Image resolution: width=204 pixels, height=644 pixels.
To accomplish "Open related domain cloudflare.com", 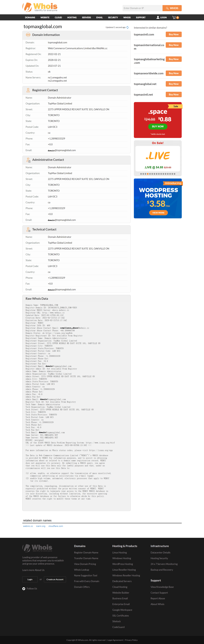I will pyautogui.click(x=56, y=526).
